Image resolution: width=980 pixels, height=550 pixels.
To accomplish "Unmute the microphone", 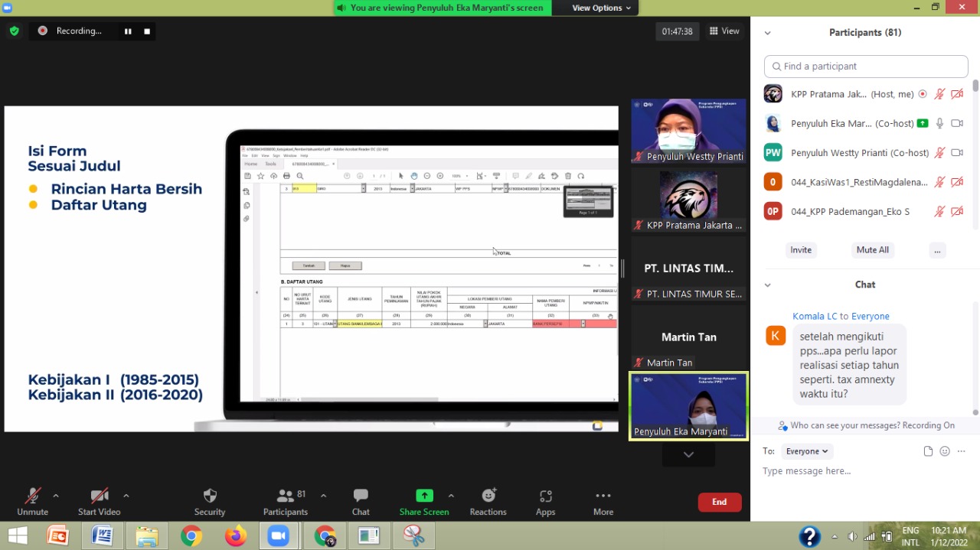I will (x=32, y=496).
